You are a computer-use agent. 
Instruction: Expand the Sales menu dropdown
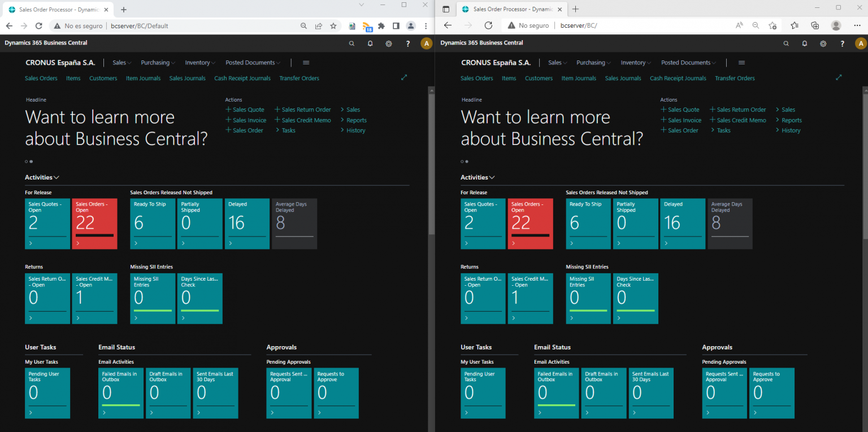121,62
